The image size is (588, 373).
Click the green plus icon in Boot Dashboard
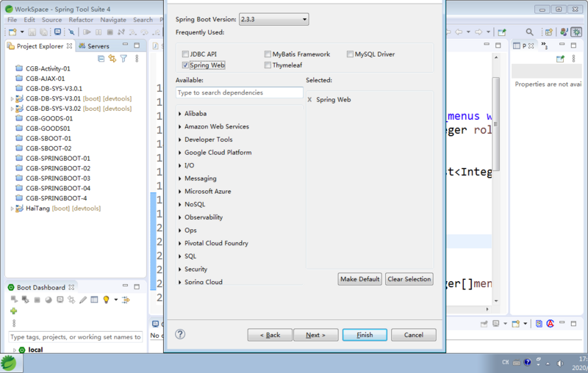point(13,311)
